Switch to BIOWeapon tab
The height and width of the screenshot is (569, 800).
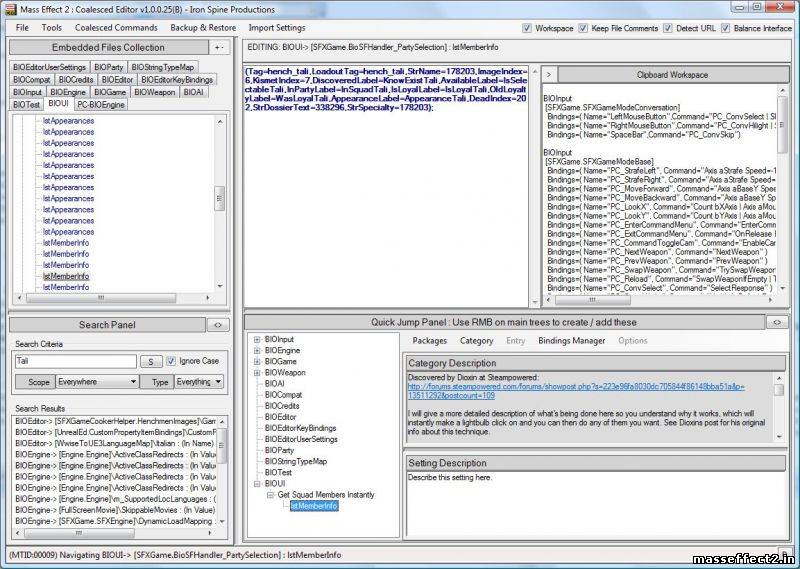pyautogui.click(x=155, y=92)
